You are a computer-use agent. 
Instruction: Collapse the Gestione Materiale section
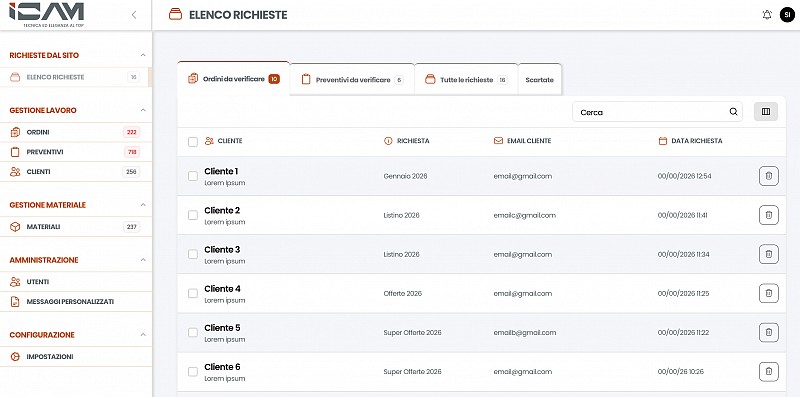tap(143, 205)
